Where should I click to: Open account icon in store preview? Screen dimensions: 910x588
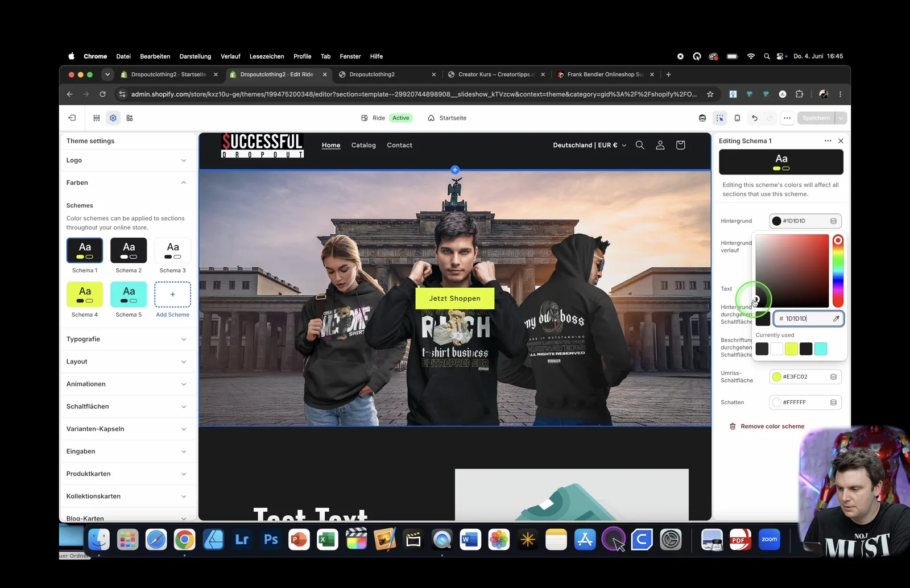coord(660,145)
